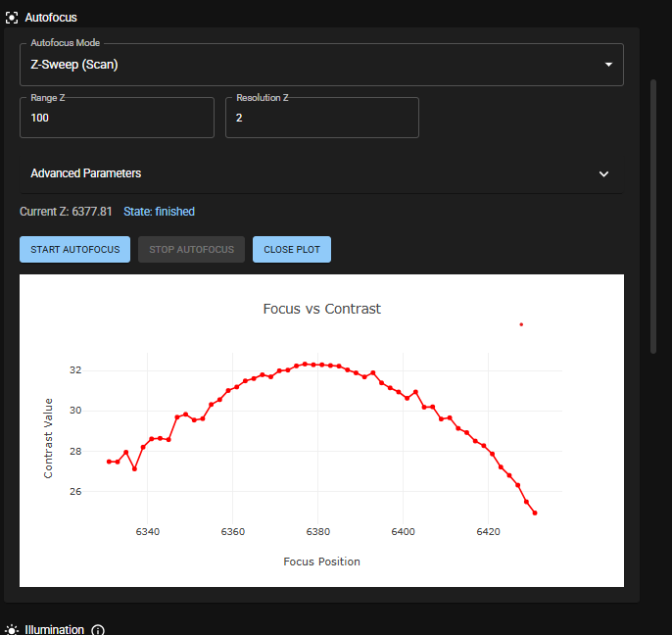The width and height of the screenshot is (672, 635).
Task: Open the Autofocus Mode dropdown
Action: [321, 65]
